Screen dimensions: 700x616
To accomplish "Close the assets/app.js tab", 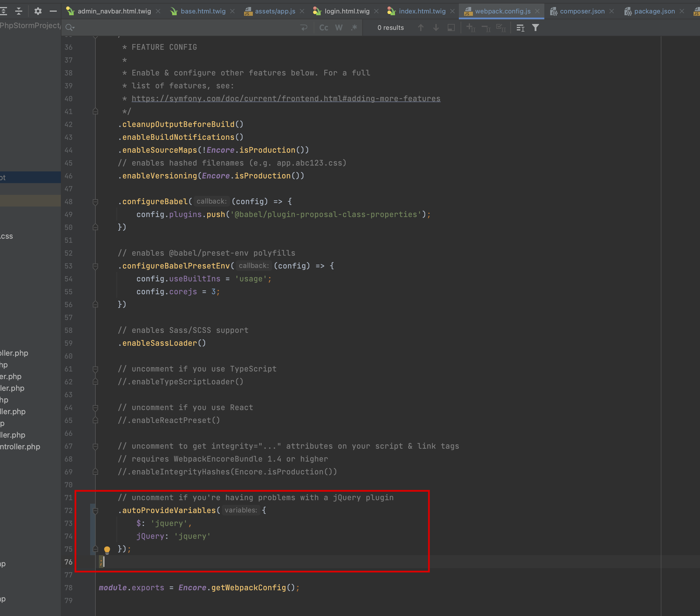I will pyautogui.click(x=302, y=11).
